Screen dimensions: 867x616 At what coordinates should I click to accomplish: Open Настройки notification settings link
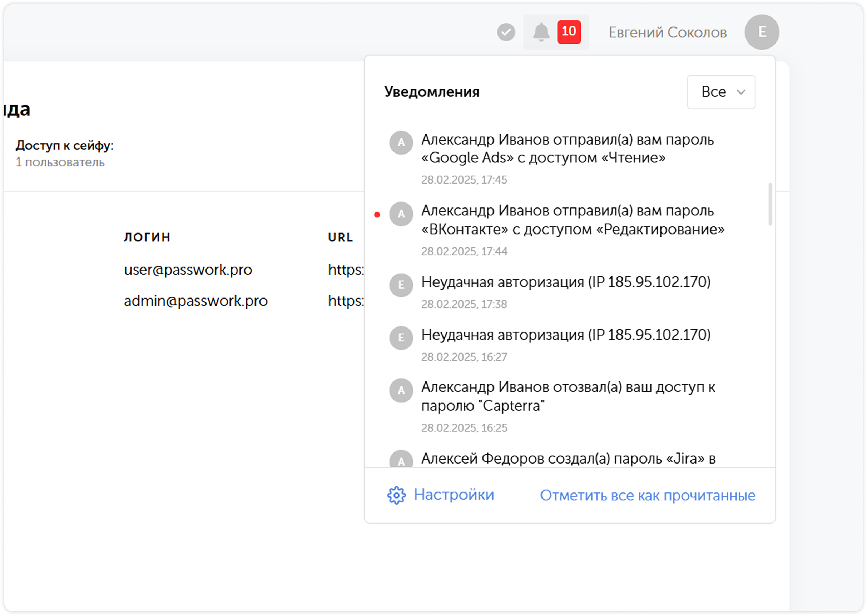click(454, 495)
